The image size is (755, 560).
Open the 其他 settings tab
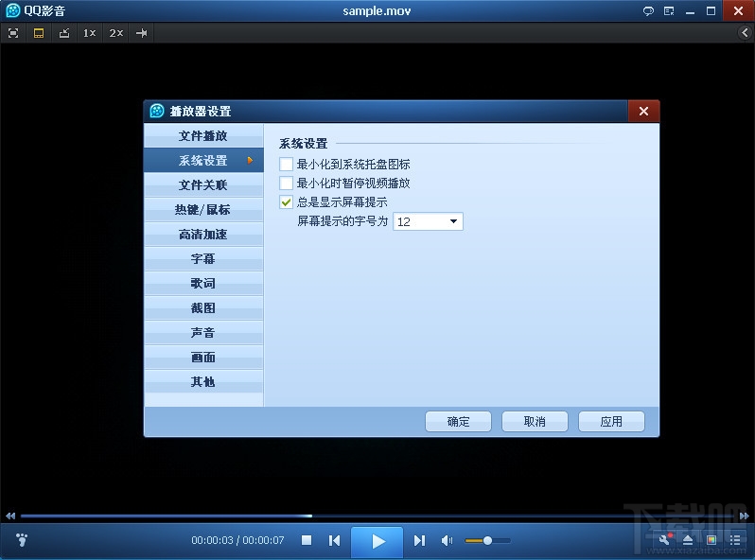(203, 382)
